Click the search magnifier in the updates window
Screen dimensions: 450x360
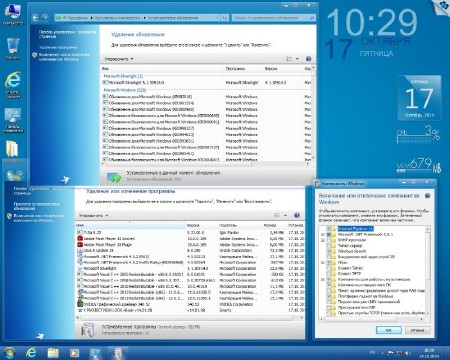312,18
